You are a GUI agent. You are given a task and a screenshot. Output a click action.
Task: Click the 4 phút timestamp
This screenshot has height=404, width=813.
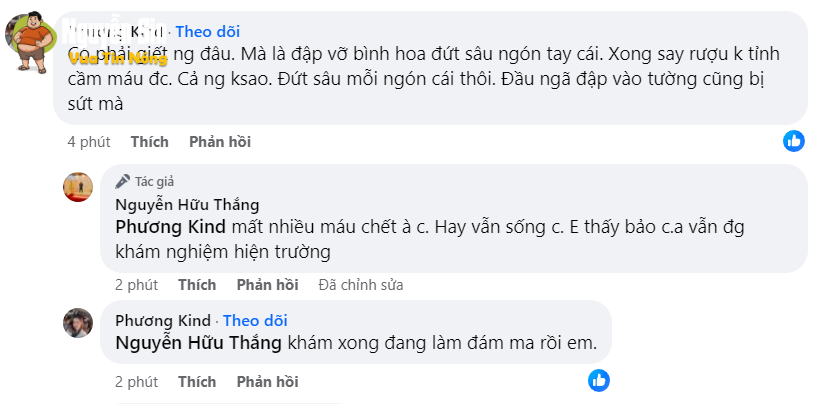pos(88,142)
